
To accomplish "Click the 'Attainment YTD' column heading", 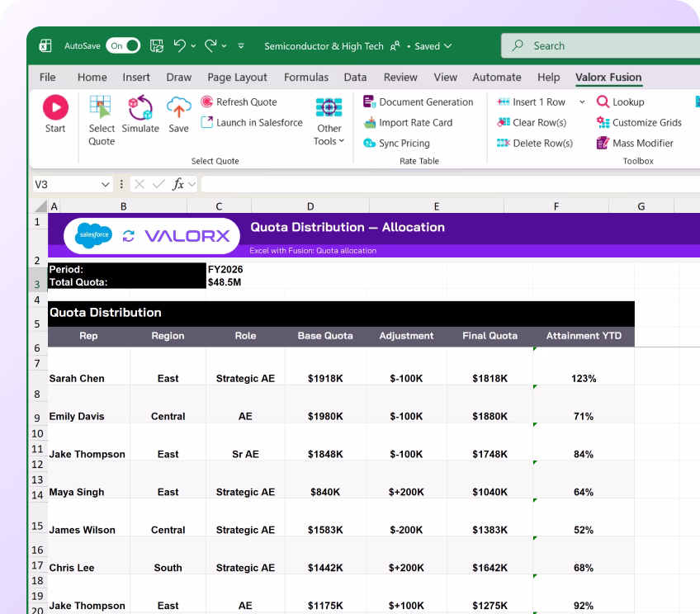I will pyautogui.click(x=584, y=336).
